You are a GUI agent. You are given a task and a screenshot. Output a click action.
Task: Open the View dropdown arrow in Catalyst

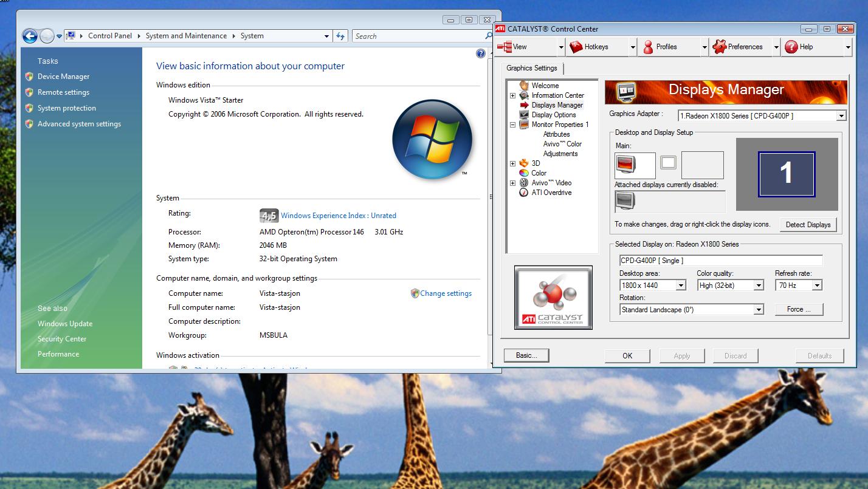pos(561,47)
